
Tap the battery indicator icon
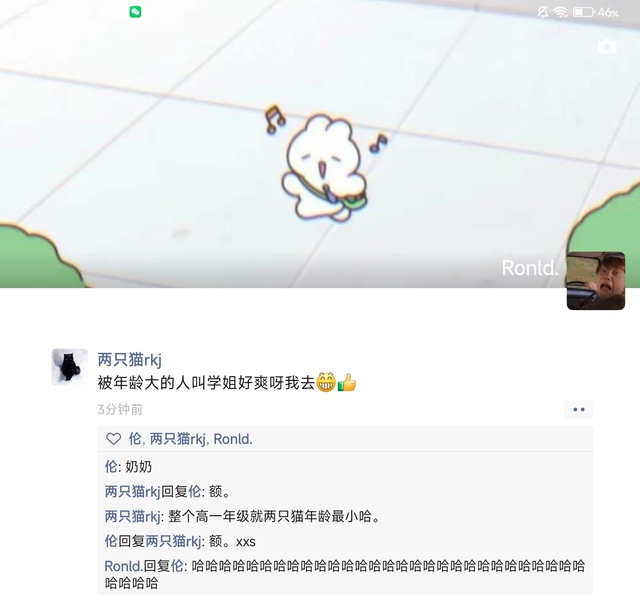coord(583,12)
